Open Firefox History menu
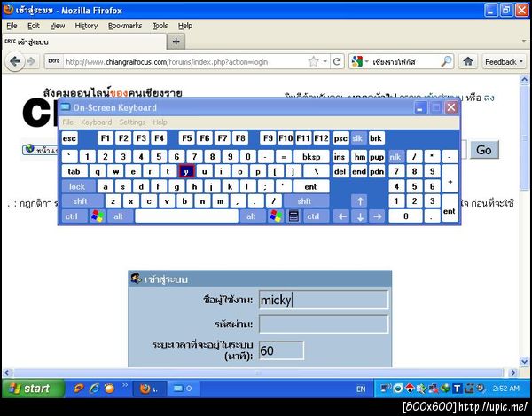Image resolution: width=532 pixels, height=416 pixels. click(x=86, y=26)
